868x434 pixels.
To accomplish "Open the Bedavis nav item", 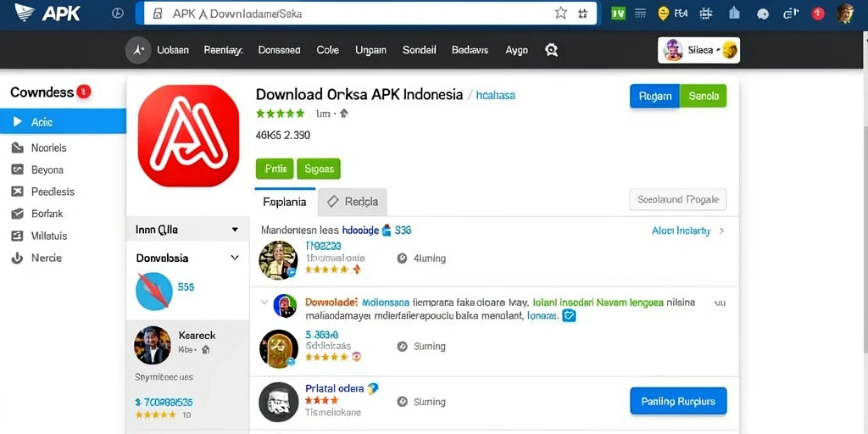I will click(x=470, y=50).
